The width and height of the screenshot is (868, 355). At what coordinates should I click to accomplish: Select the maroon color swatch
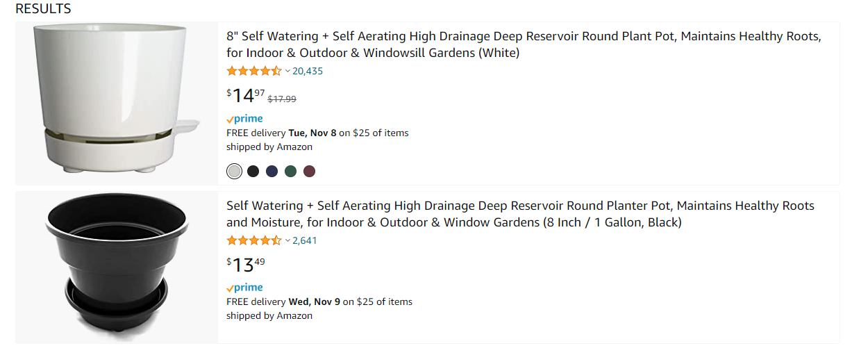pos(309,171)
